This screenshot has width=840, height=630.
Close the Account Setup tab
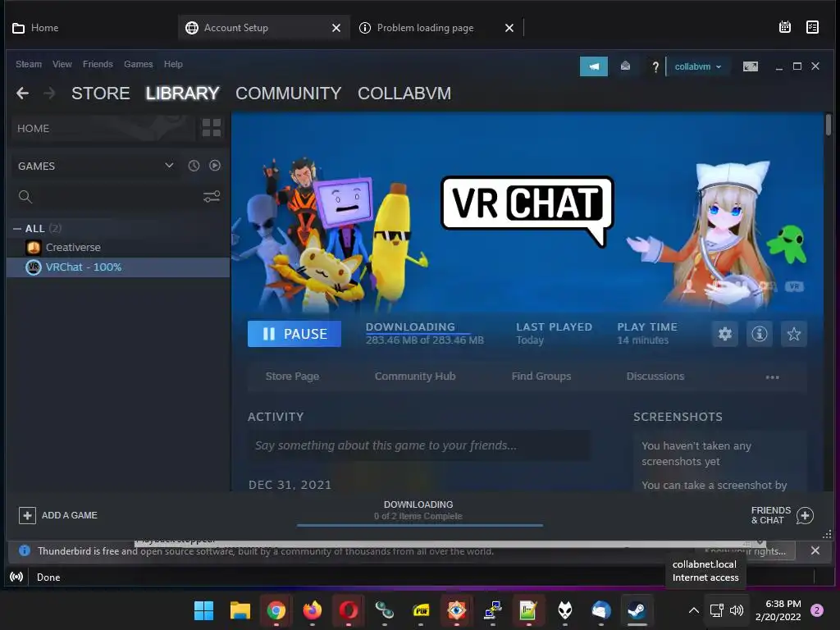(336, 28)
